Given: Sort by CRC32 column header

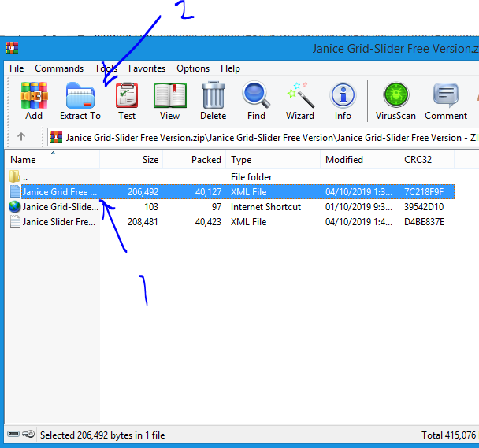Looking at the screenshot, I should click(x=426, y=160).
